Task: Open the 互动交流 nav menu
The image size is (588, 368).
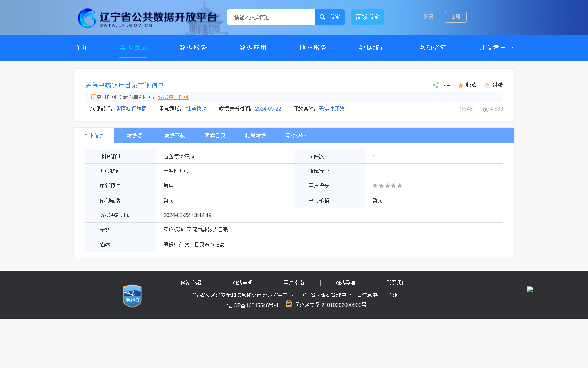Action: point(433,48)
